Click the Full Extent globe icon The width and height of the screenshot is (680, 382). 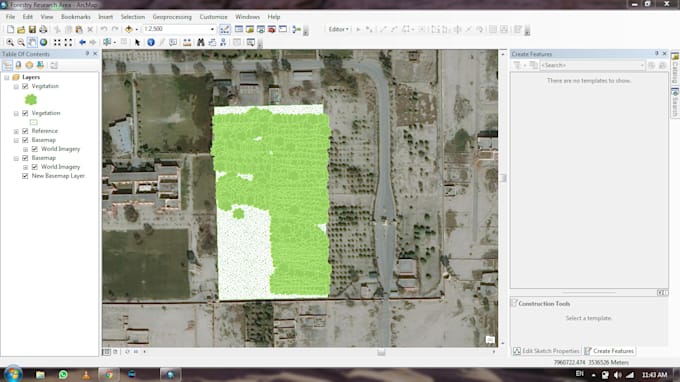(43, 42)
